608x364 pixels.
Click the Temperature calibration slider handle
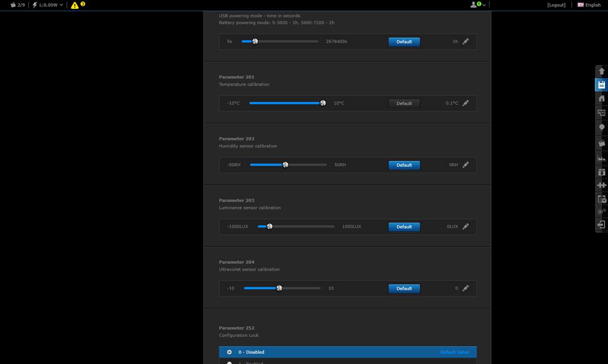coord(323,103)
